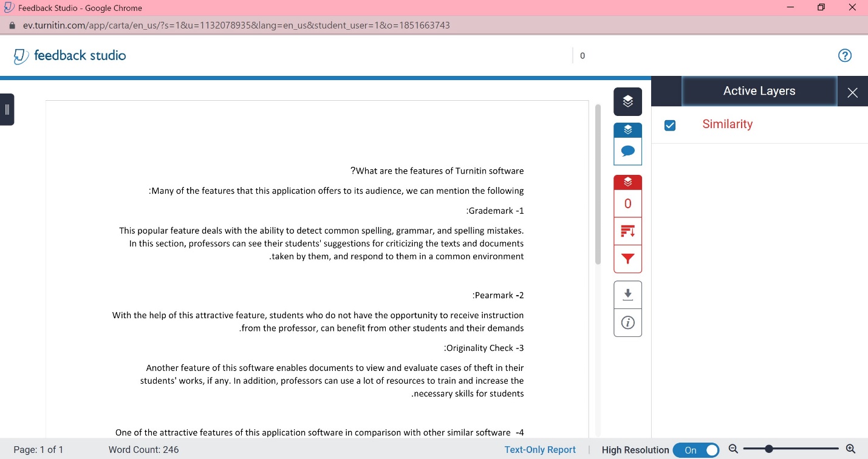Click the grade score field showing 0
This screenshot has width=868, height=459.
tap(583, 56)
